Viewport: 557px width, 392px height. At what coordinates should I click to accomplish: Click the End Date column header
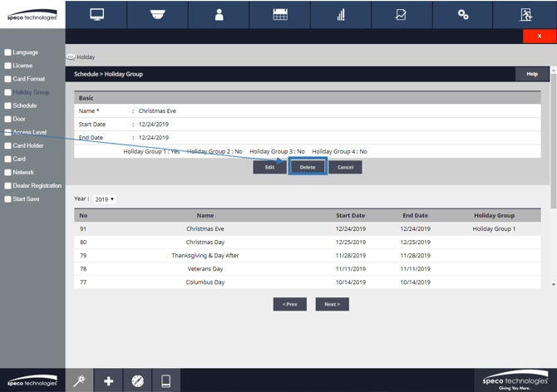click(416, 215)
